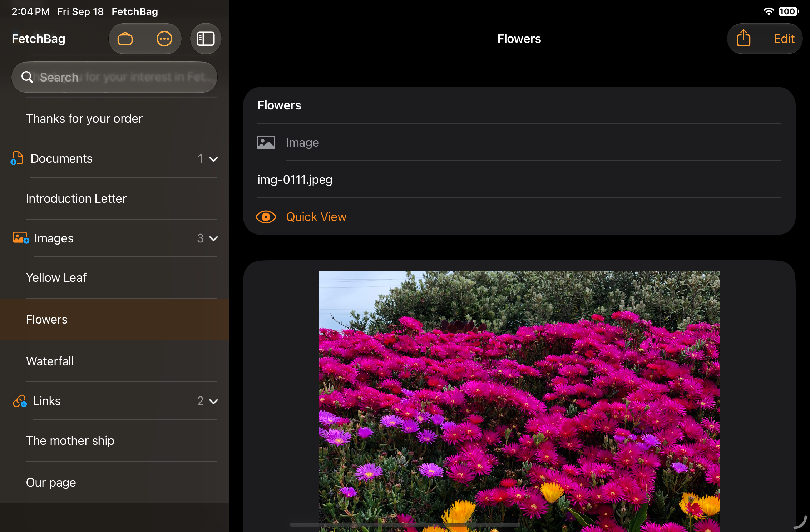The width and height of the screenshot is (810, 532).
Task: Click the Documents section label
Action: [x=61, y=158]
